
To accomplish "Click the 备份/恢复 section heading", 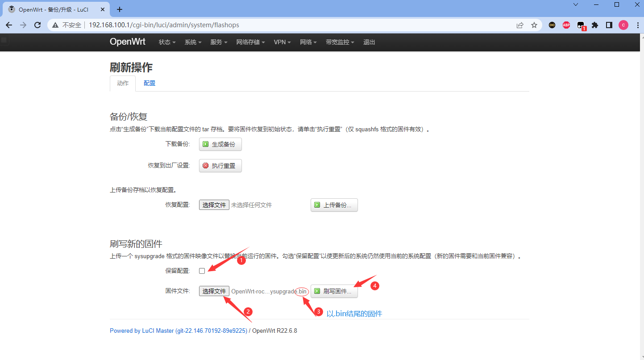I will [129, 117].
